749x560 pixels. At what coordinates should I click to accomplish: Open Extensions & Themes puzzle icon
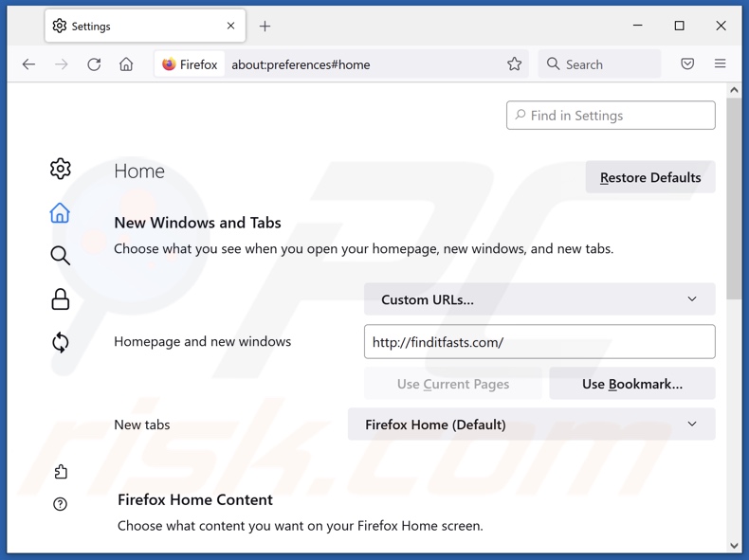pos(61,472)
